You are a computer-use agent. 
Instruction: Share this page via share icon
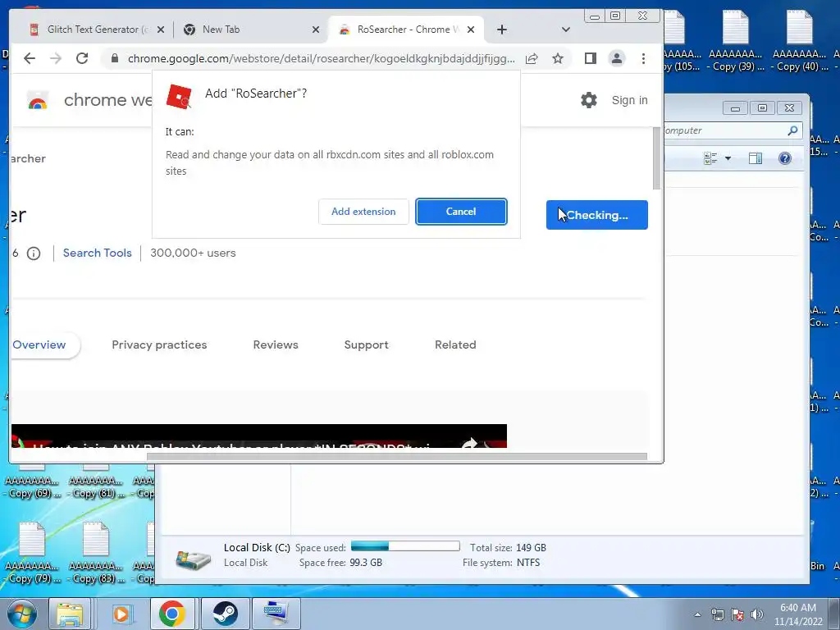pos(532,58)
